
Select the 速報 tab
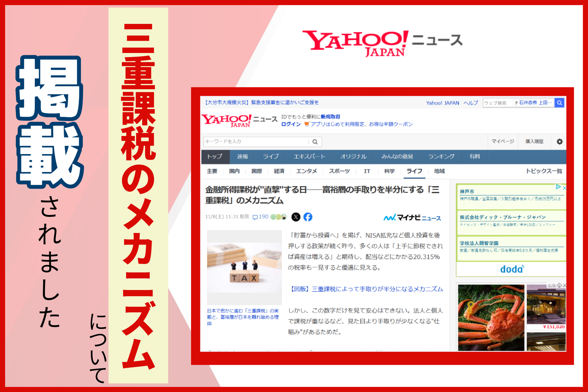pyautogui.click(x=243, y=156)
